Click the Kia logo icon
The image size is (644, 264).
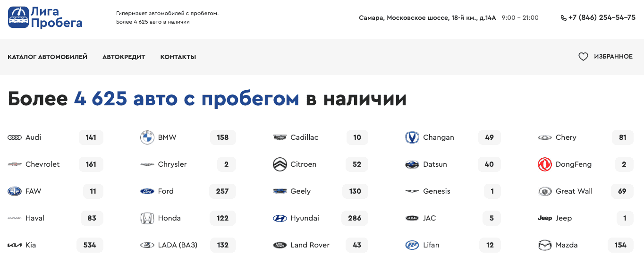coord(15,245)
